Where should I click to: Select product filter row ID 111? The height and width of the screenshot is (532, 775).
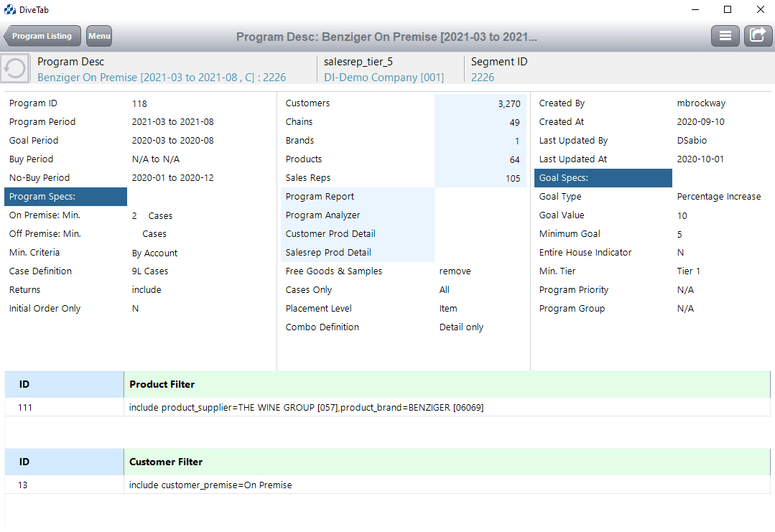[x=24, y=408]
